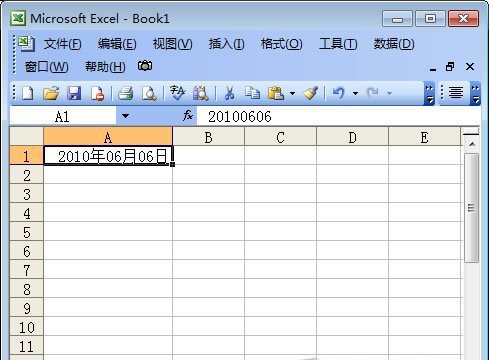Copy selection with the Copy icon
Image resolution: width=489 pixels, height=360 pixels.
coord(252,93)
